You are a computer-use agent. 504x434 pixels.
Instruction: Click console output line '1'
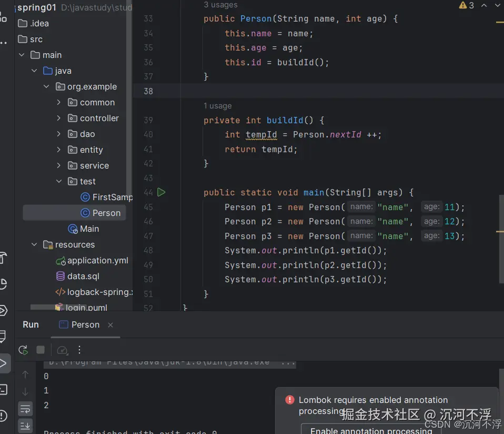coord(46,391)
